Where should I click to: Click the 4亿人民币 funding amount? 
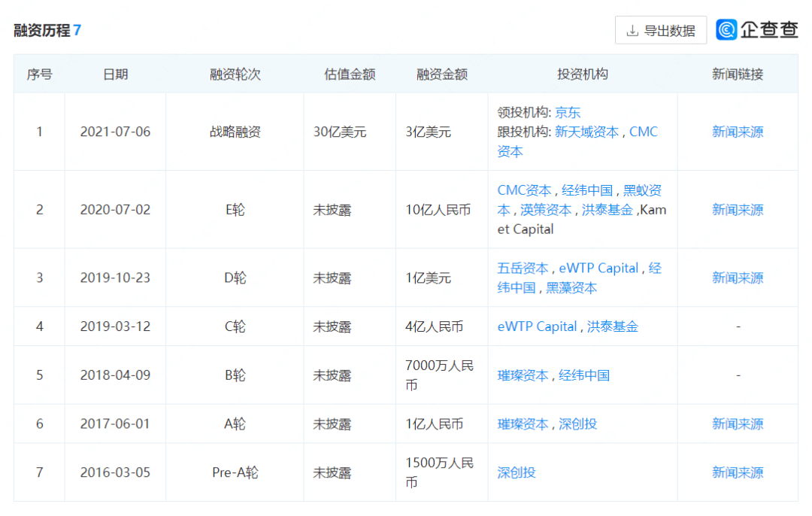[435, 326]
